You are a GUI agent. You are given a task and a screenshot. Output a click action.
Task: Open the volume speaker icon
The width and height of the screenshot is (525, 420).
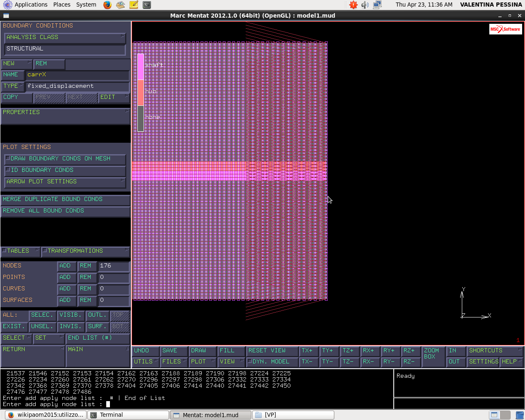click(365, 5)
